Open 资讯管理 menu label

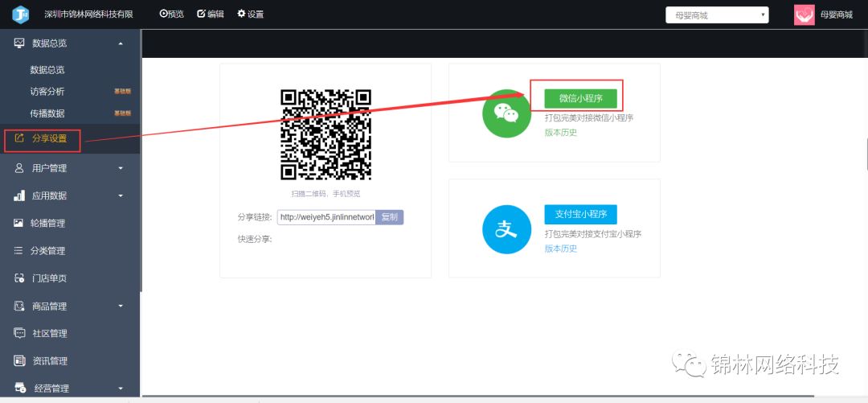coord(50,361)
